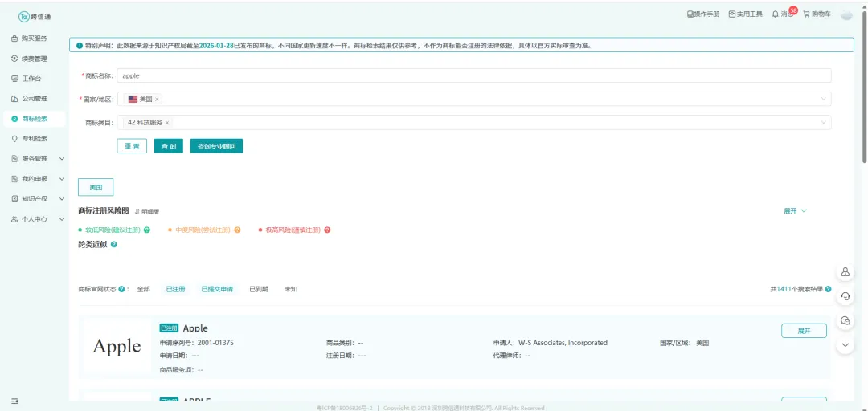Switch to the 美国 results tab
Viewport: 868px width, 411px height.
pyautogui.click(x=96, y=188)
